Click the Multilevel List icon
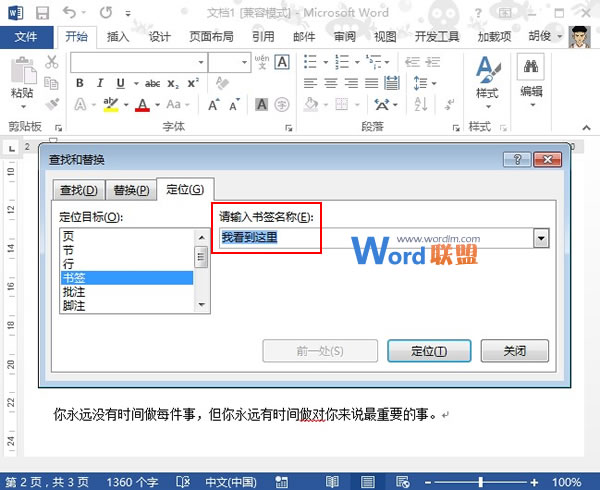 click(x=373, y=62)
